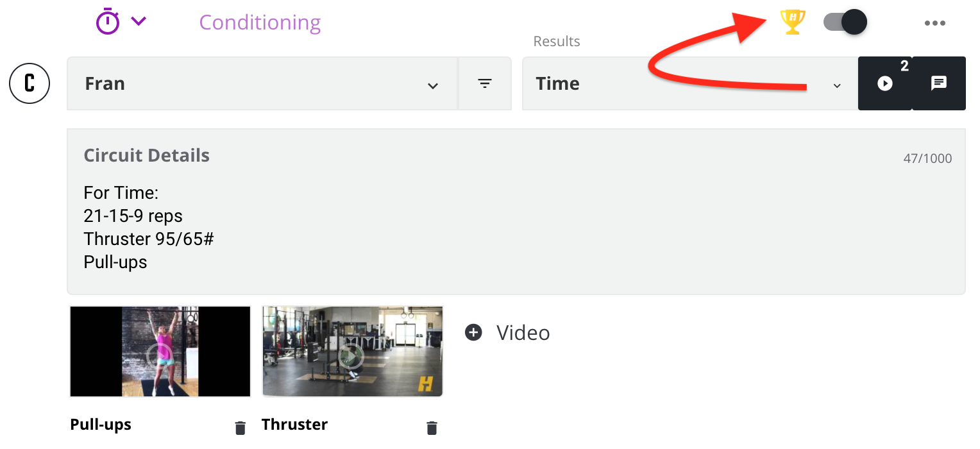This screenshot has height=449, width=980.
Task: Toggle the switch beside the trophy
Action: (845, 22)
